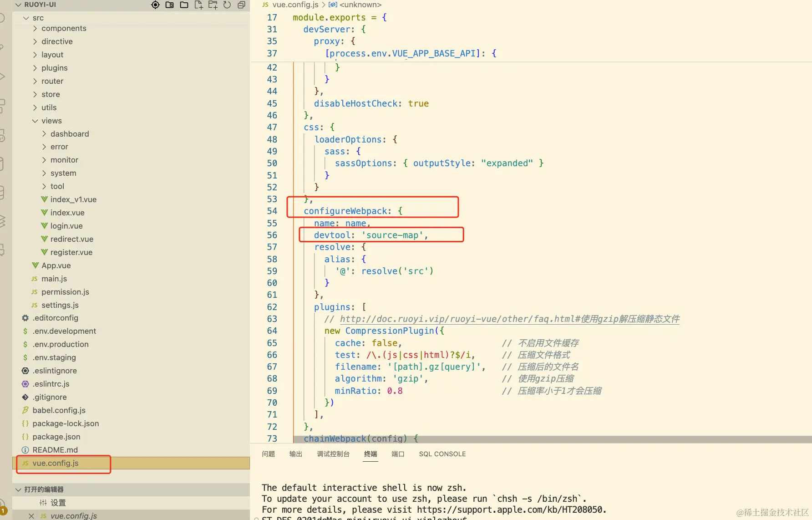
Task: Click the Vue icon beside redirect.vue
Action: tap(44, 239)
